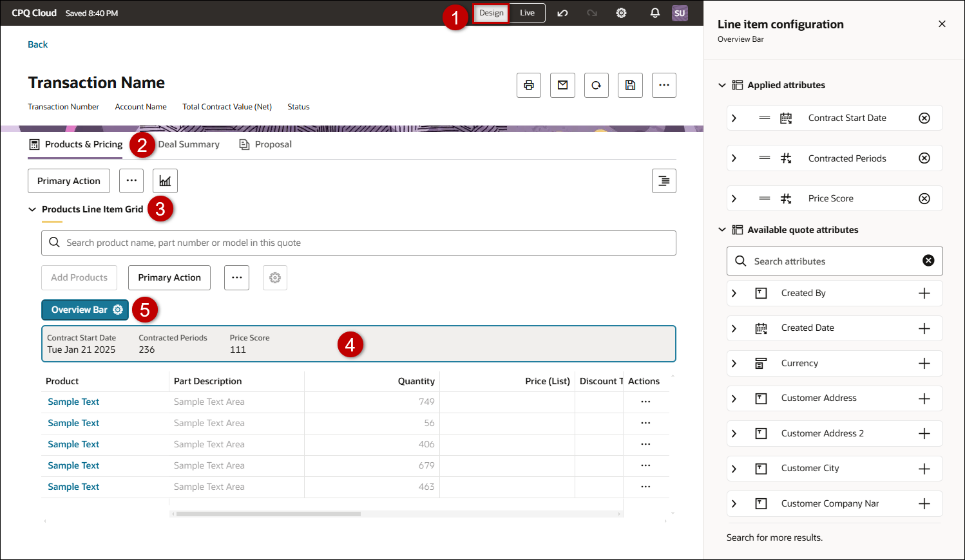Expand the Price Score attribute
Screen dimensions: 965x560
coord(734,198)
